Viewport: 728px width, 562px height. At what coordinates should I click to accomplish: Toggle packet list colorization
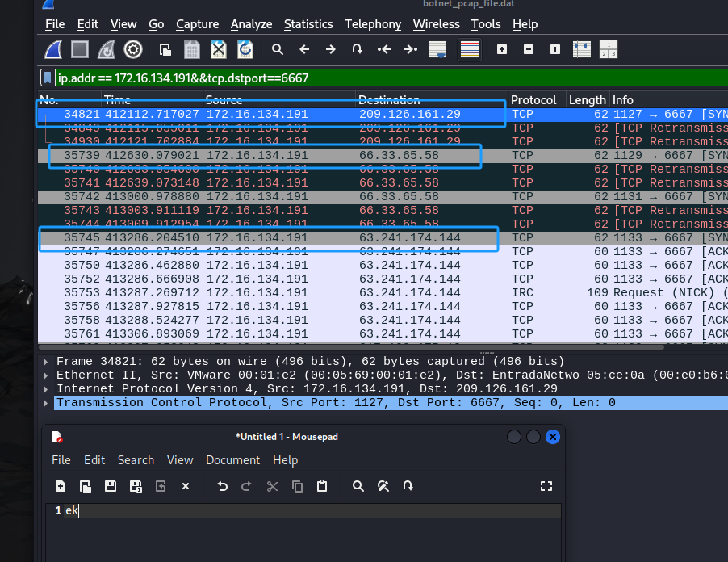click(470, 50)
